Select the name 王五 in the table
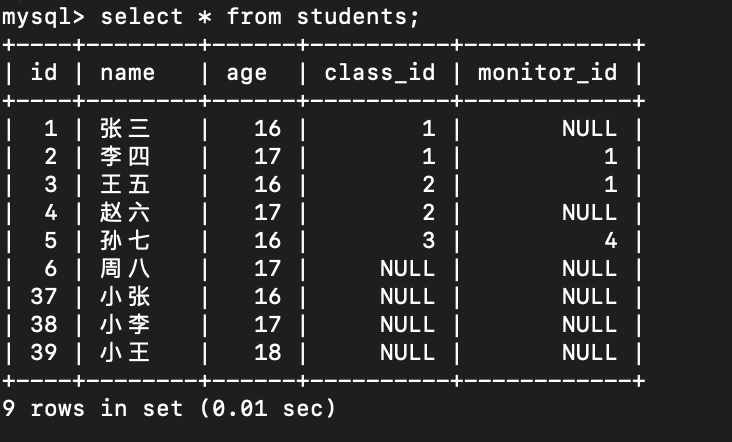732x442 pixels. coord(125,184)
